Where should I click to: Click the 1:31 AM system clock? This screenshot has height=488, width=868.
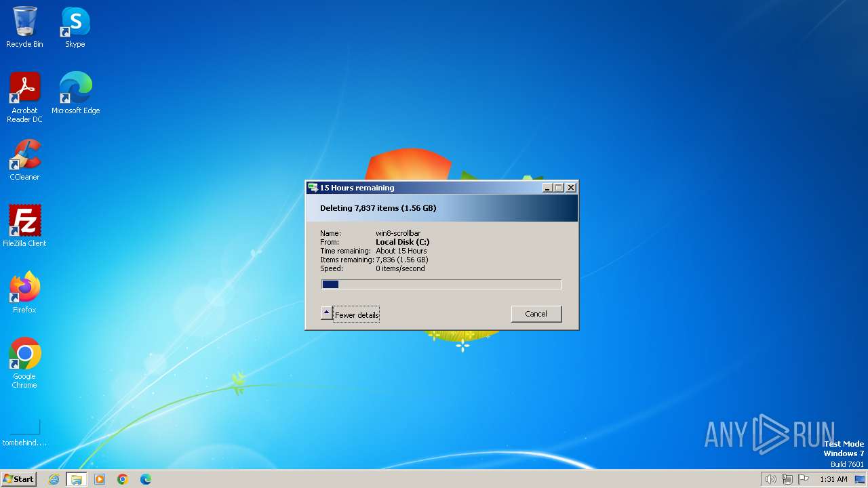point(833,479)
